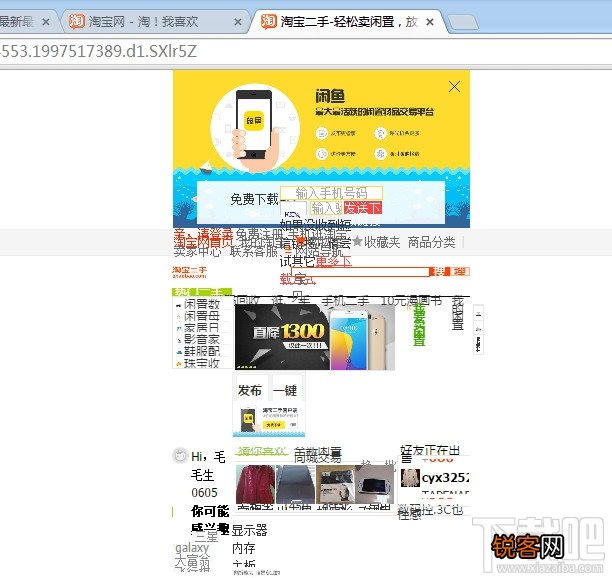Viewport: 612px width, 578px height.
Task: Open the 珠宝收 category in sidebar
Action: tap(202, 363)
